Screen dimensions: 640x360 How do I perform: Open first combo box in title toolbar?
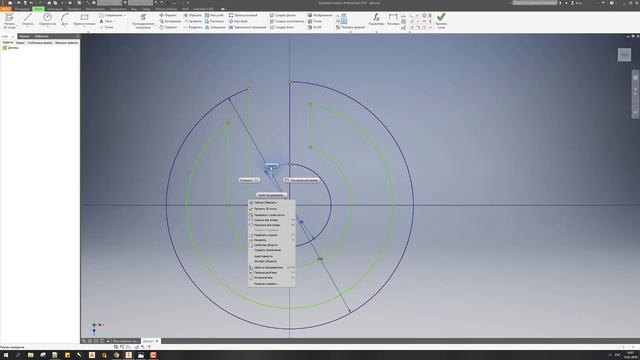click(109, 2)
